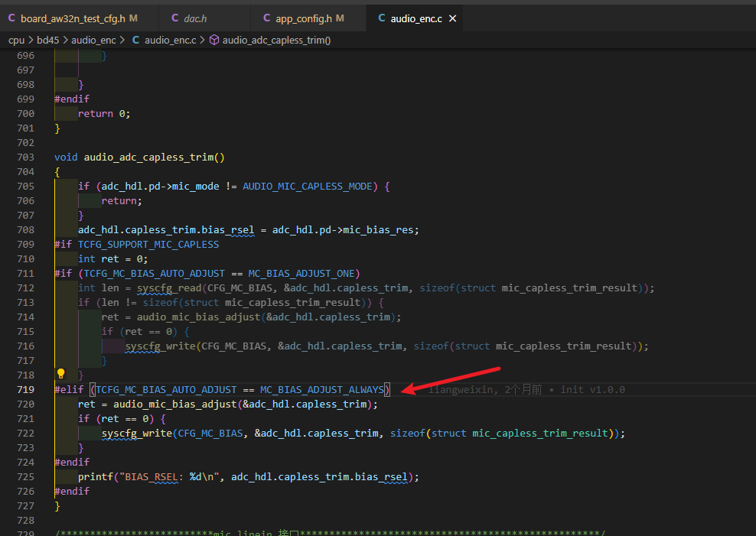The width and height of the screenshot is (756, 536).
Task: Click the C file icon on audio_enc.c tab
Action: click(x=382, y=18)
